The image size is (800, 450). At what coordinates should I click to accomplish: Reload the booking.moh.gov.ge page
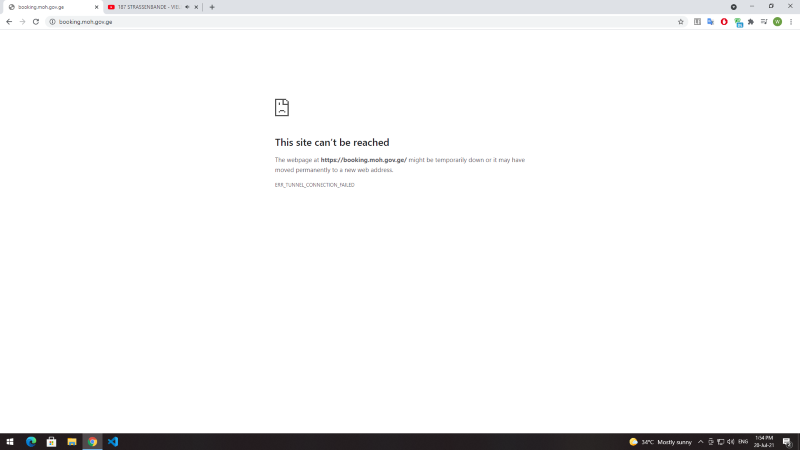[x=36, y=22]
